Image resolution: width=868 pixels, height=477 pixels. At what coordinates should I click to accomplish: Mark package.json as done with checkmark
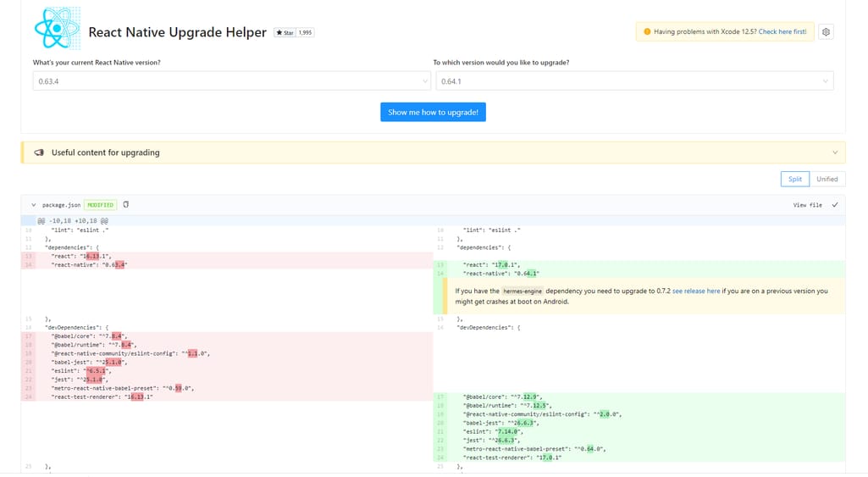coord(835,205)
